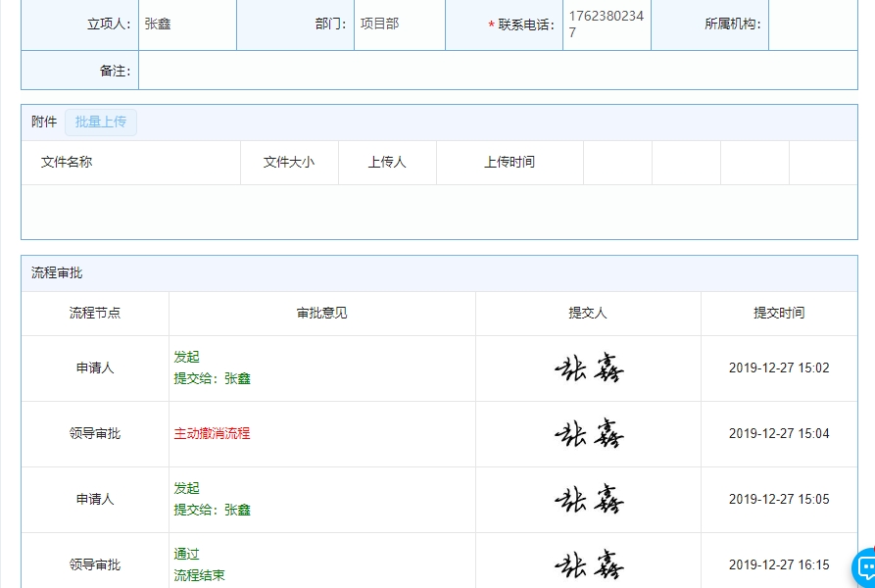
Task: Click the 联系电话 phone number field
Action: tap(605, 24)
